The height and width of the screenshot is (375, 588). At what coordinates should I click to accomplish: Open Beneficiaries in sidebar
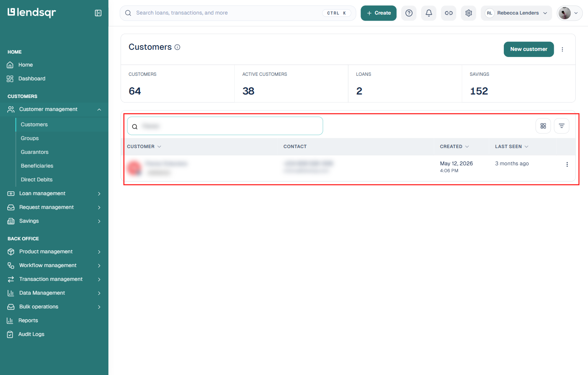tap(37, 166)
